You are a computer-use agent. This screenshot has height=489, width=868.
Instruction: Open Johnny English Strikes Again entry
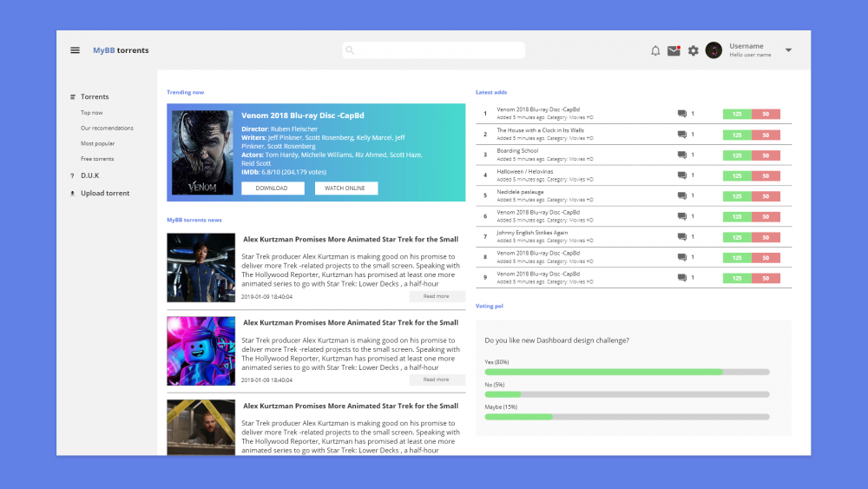coord(532,233)
